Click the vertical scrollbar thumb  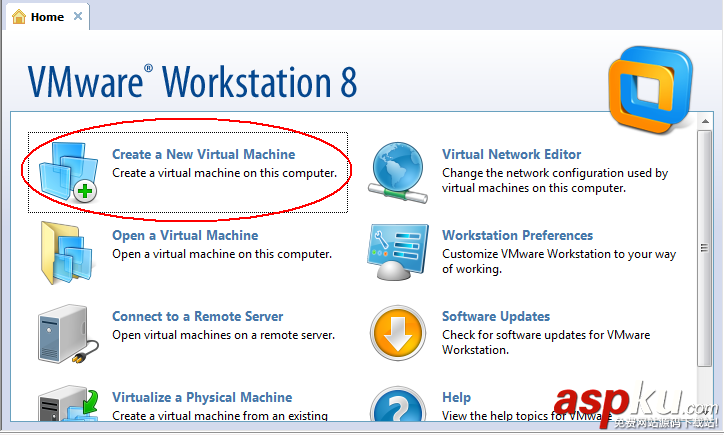(x=705, y=248)
